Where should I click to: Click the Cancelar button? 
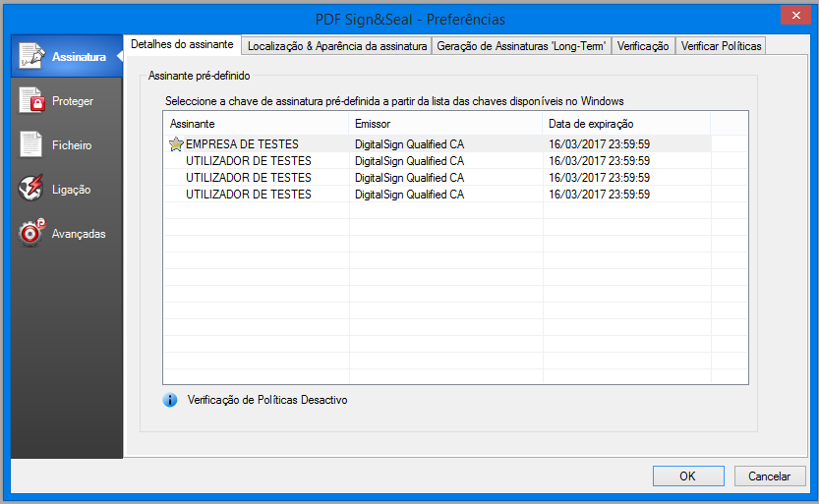[x=770, y=476]
